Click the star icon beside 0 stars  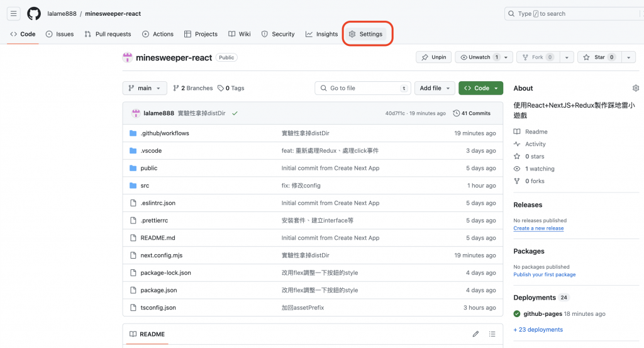pos(517,156)
